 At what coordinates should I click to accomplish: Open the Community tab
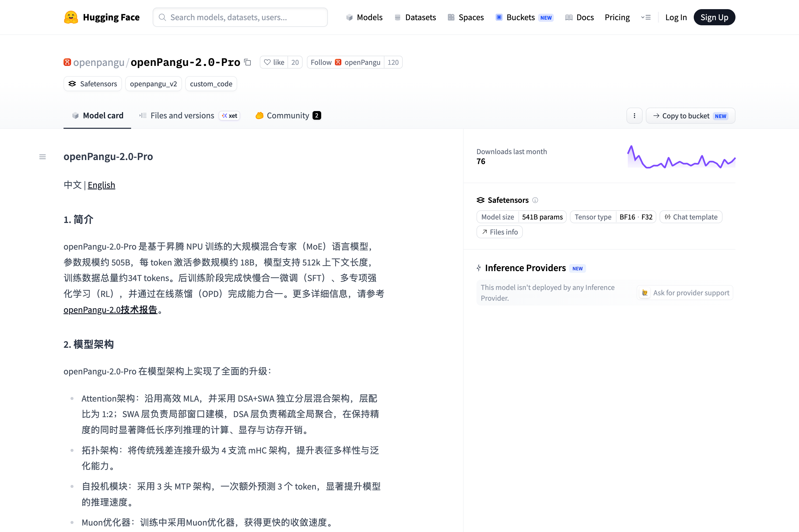coord(288,116)
